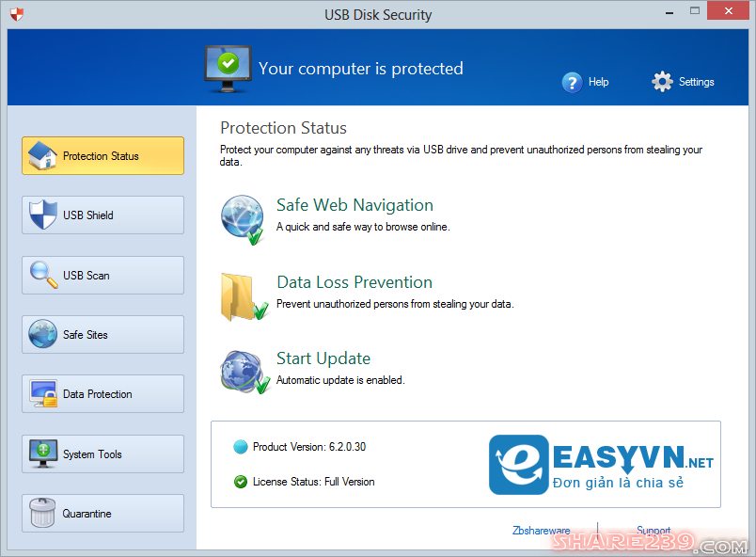Image resolution: width=756 pixels, height=557 pixels.
Task: Go to the Safe Sites section label
Action: click(86, 335)
